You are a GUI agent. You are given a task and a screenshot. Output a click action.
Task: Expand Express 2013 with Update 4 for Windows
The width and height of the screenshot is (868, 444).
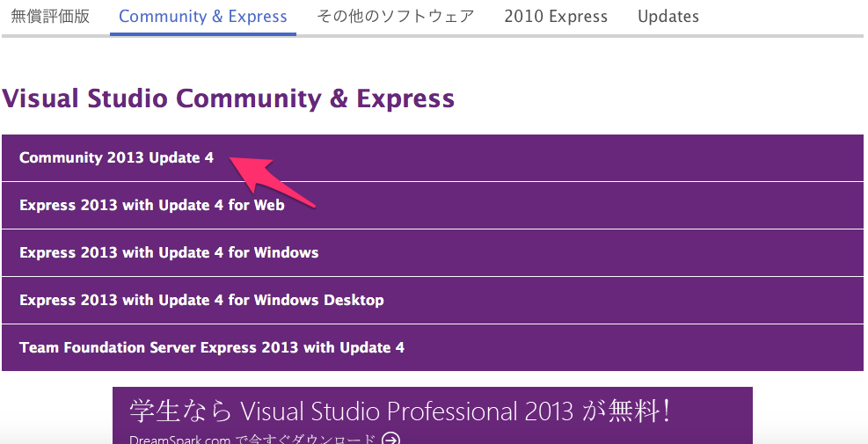(x=433, y=253)
